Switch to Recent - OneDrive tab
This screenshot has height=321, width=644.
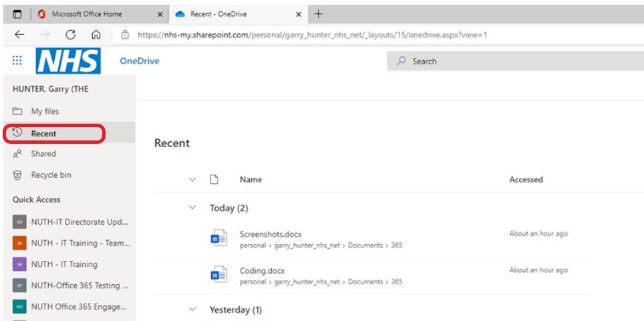[237, 15]
